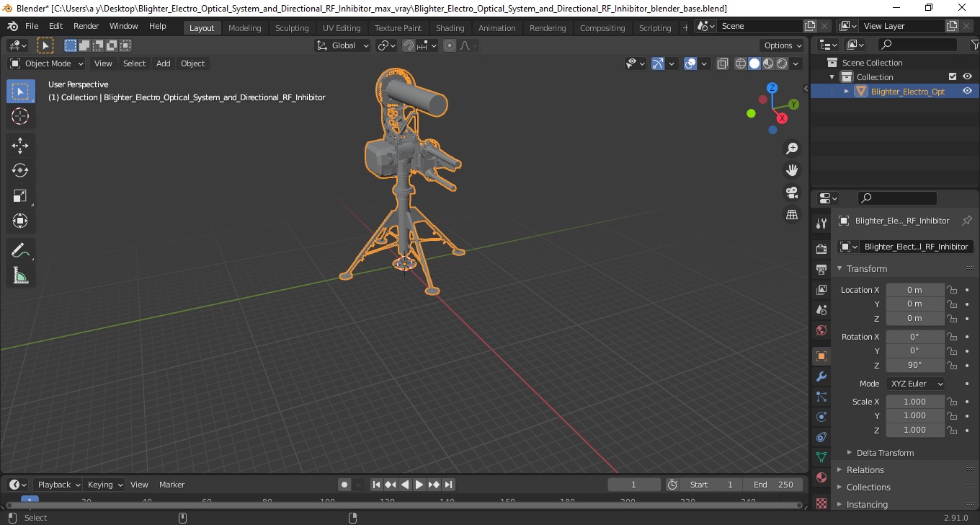Toggle Location X lock icon

pyautogui.click(x=952, y=290)
